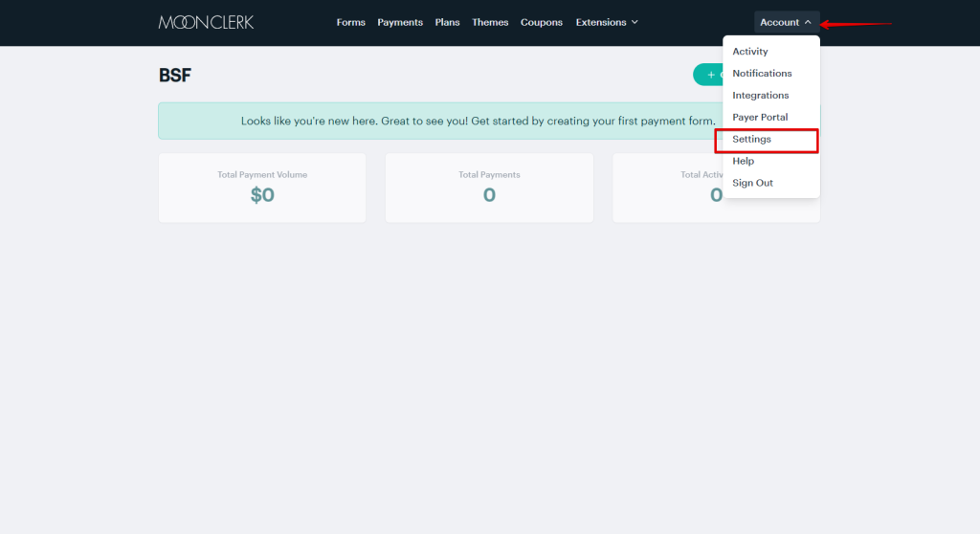Open Notifications from the Account menu
Image resolution: width=980 pixels, height=534 pixels.
tap(762, 74)
